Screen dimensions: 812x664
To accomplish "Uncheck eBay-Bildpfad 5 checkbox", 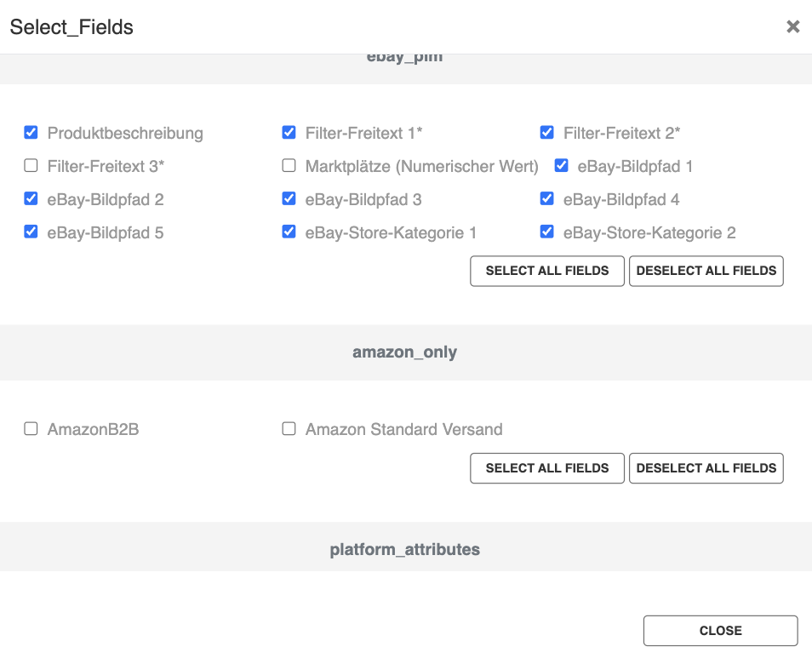I will click(31, 232).
